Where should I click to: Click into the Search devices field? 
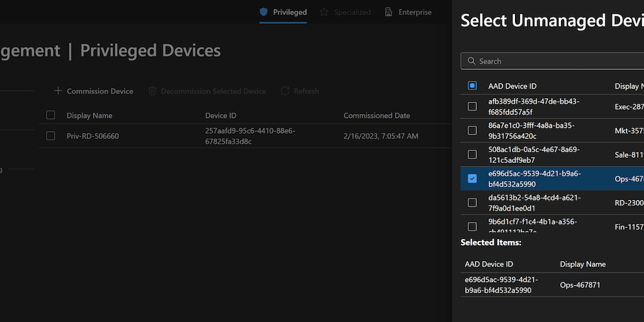click(x=553, y=61)
